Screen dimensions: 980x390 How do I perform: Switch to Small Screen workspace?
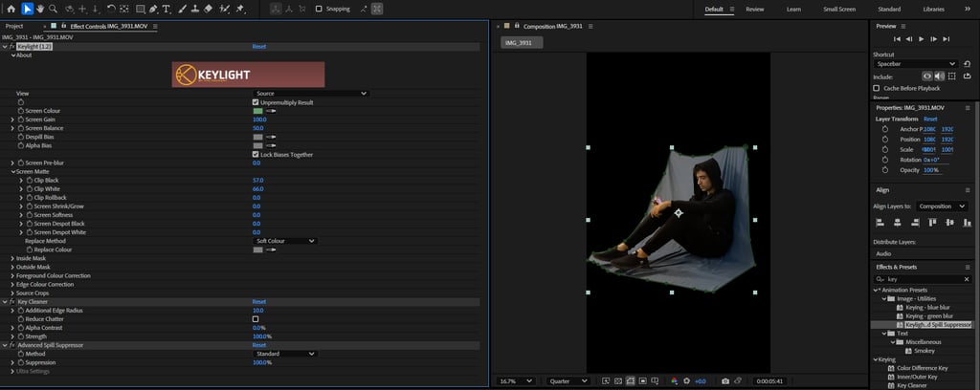coord(839,10)
